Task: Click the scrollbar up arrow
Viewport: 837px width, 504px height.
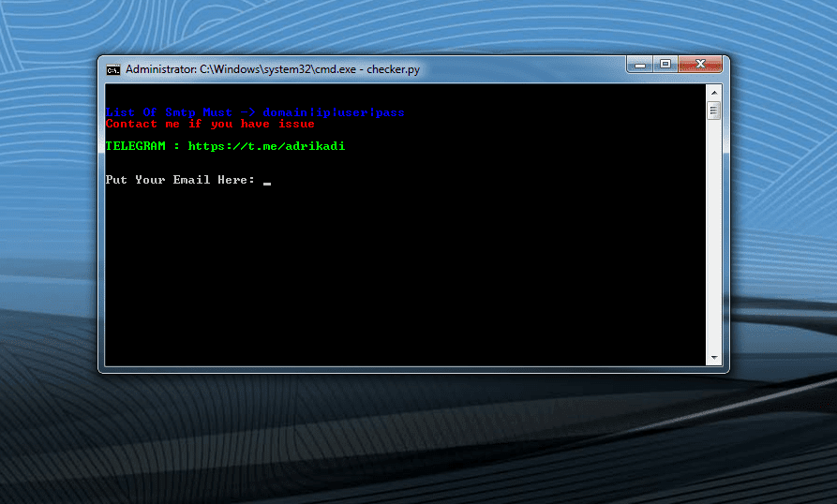Action: pos(713,92)
